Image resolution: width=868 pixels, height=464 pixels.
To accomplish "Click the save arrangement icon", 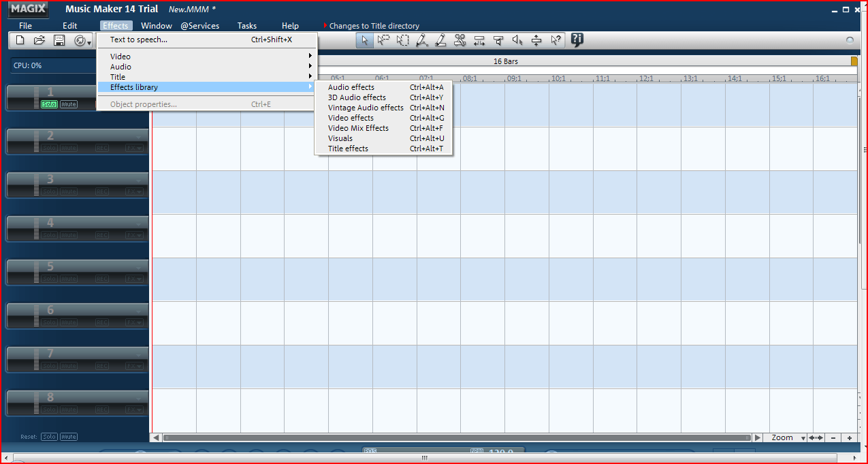I will [59, 40].
